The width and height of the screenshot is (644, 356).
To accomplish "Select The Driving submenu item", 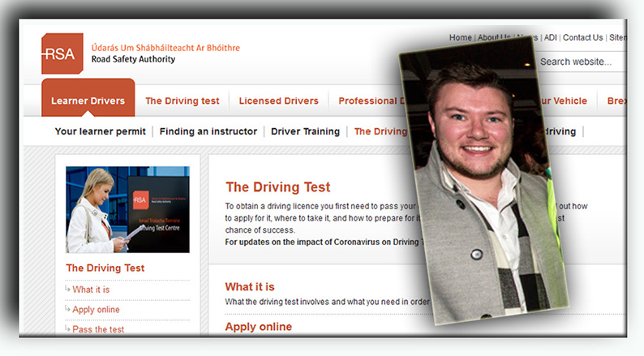I will click(x=380, y=131).
